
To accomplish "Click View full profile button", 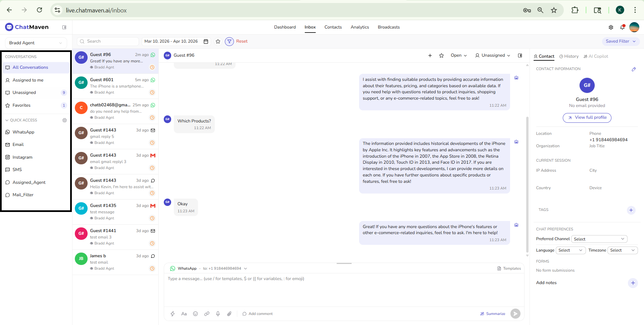I will [x=587, y=118].
